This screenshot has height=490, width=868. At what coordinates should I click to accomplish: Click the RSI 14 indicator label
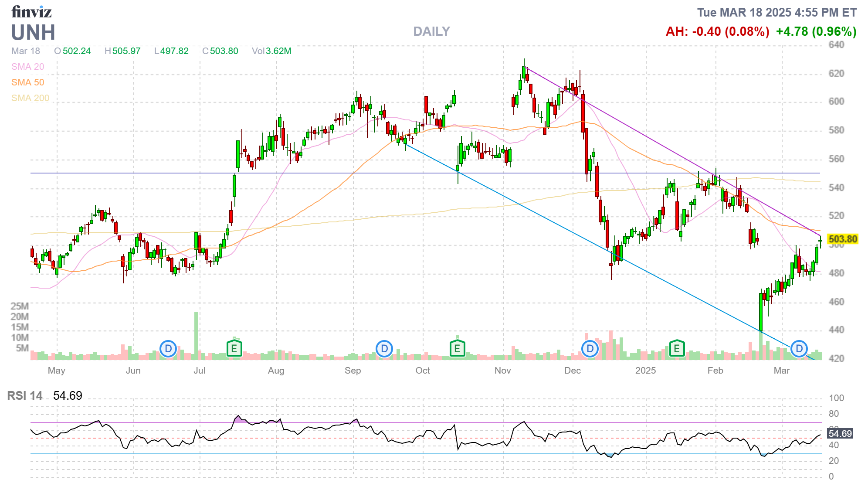[x=25, y=395]
